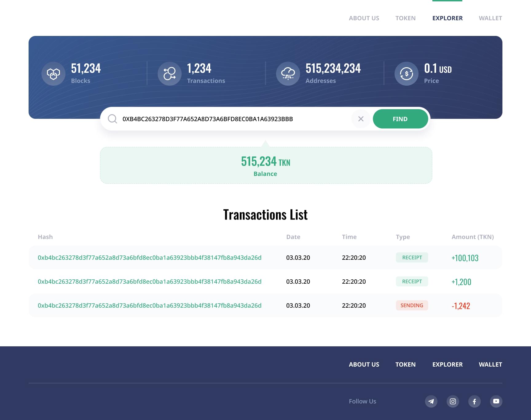Click the Wallet link in footer
This screenshot has height=420, width=531.
point(490,364)
